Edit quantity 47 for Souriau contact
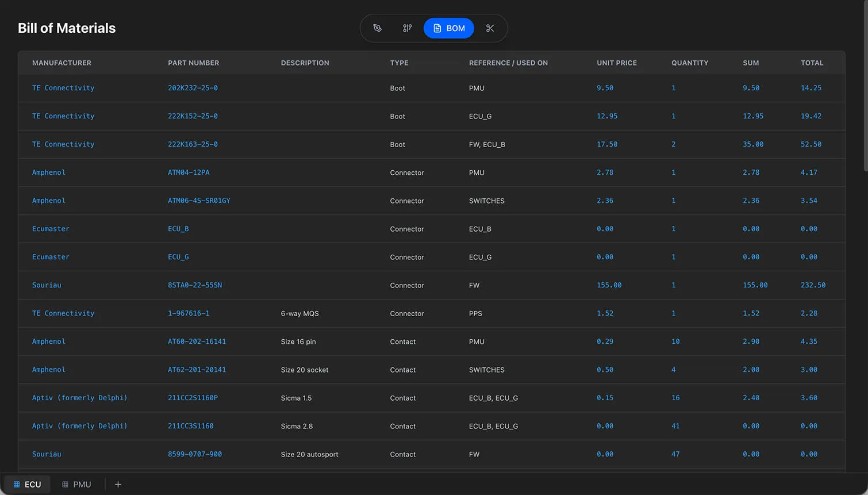 pyautogui.click(x=675, y=454)
